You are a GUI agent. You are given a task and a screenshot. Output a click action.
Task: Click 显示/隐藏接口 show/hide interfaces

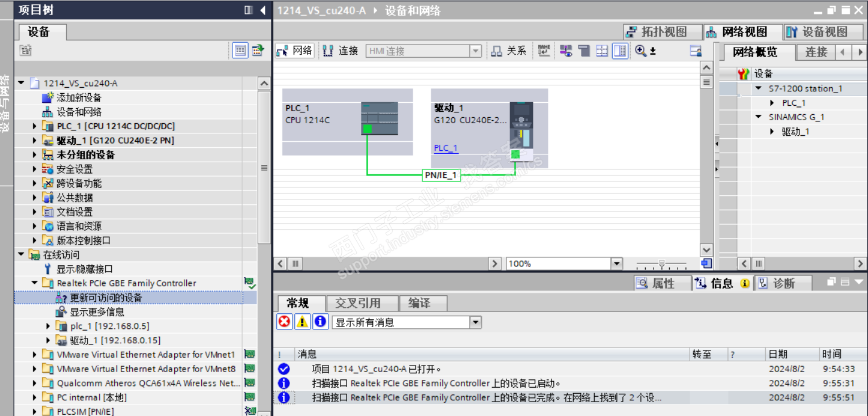85,269
